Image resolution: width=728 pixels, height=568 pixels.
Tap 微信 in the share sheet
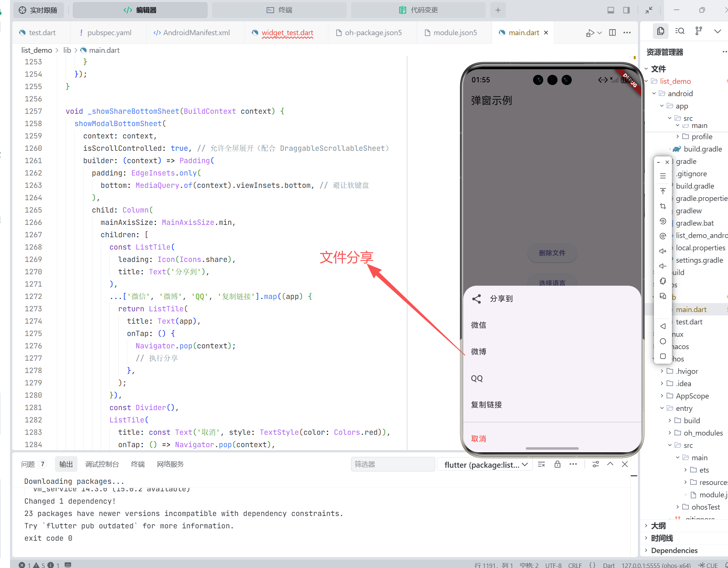coord(478,325)
